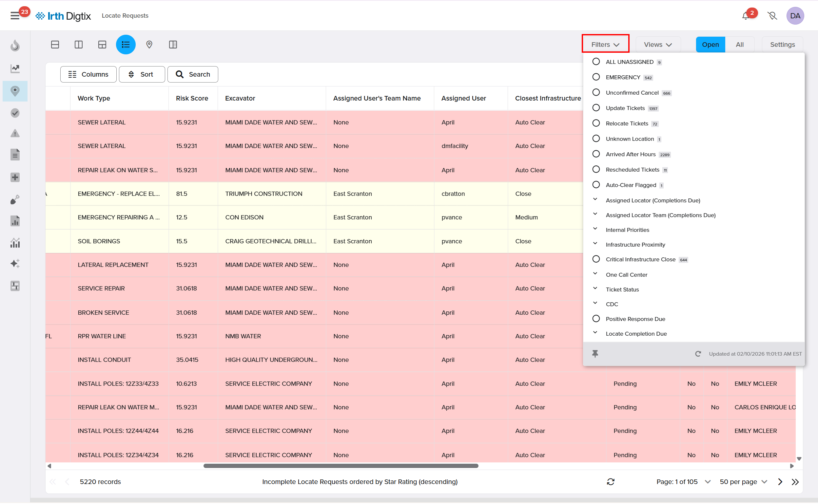Switch to the All tab

point(739,44)
